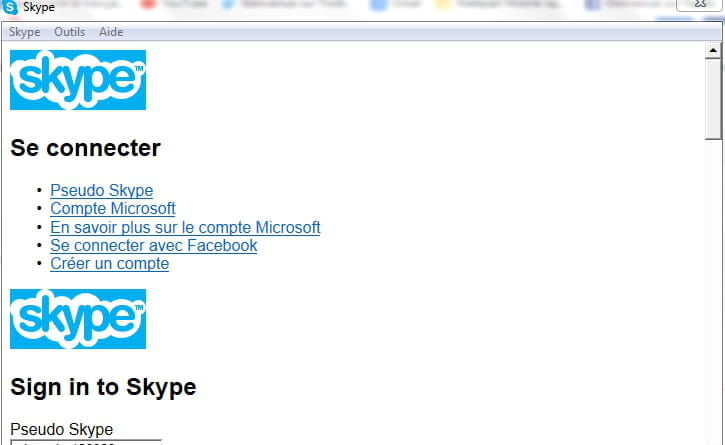Follow the Pseudo Skype link

point(102,191)
